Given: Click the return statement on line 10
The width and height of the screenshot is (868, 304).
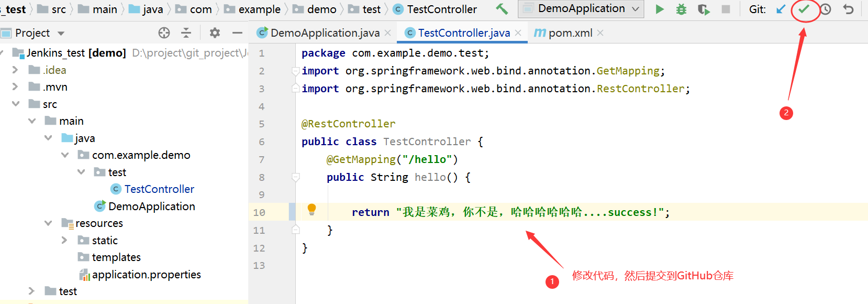Looking at the screenshot, I should 510,212.
